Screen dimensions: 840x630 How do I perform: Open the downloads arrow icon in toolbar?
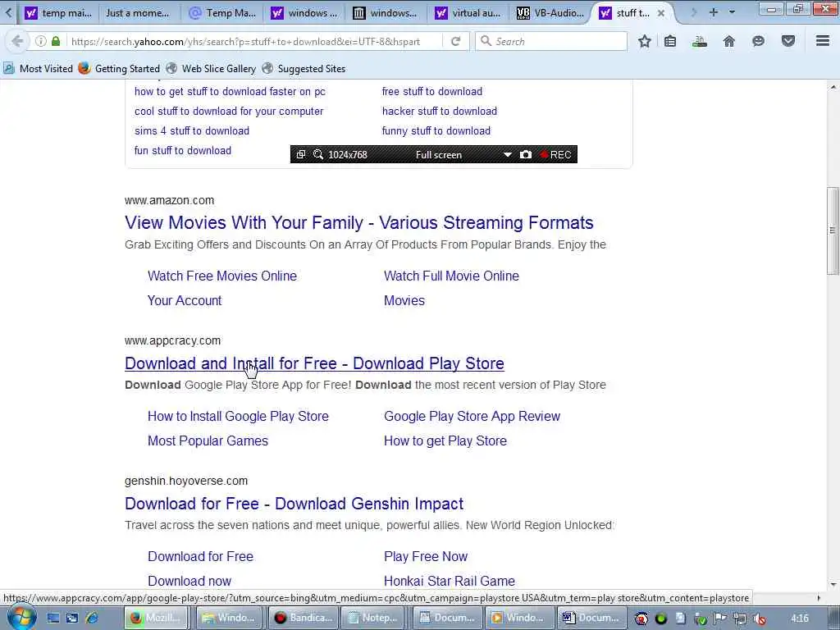[x=699, y=41]
